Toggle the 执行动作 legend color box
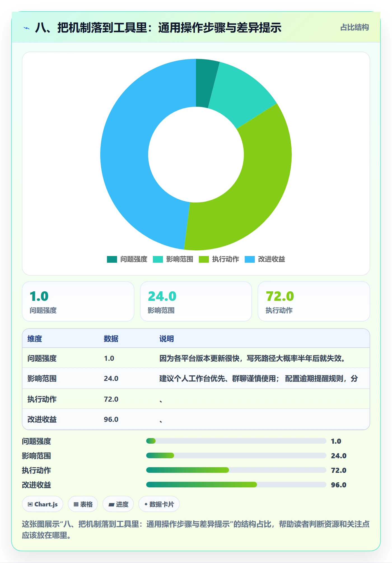This screenshot has width=392, height=563. pyautogui.click(x=204, y=259)
